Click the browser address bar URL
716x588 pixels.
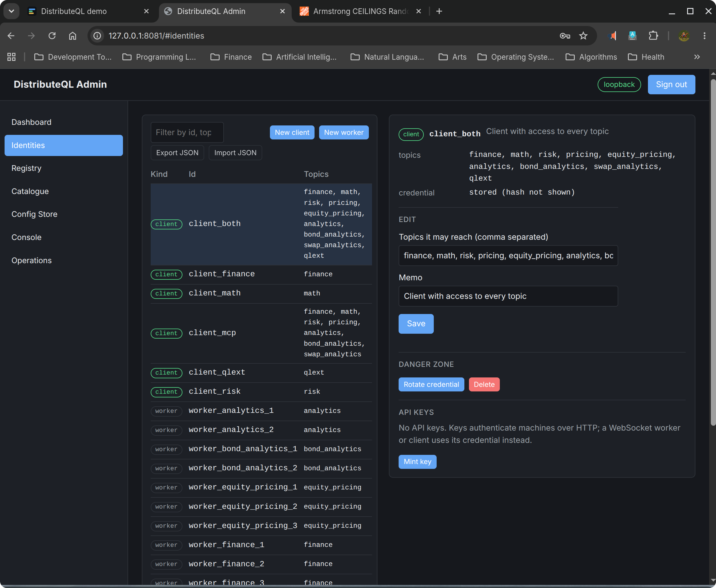coord(156,35)
